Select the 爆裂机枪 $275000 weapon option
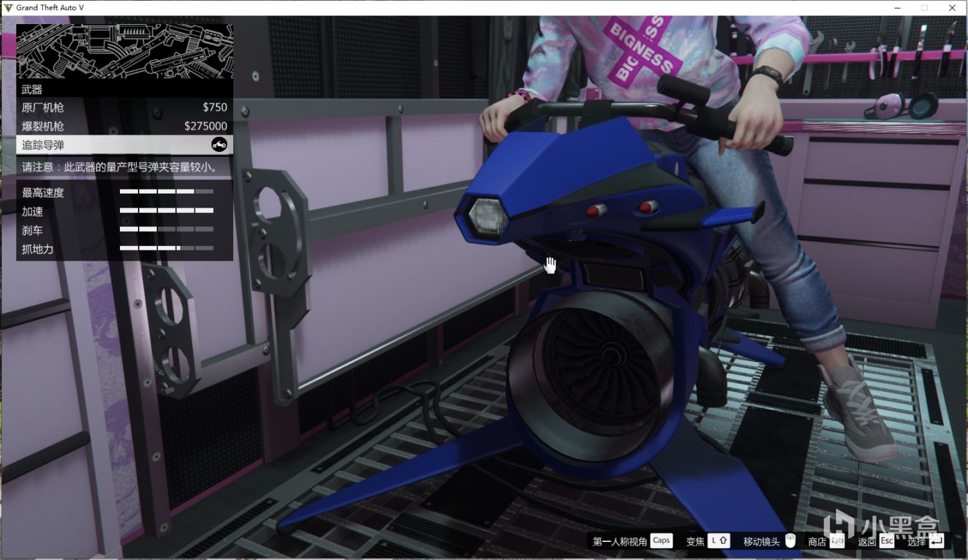This screenshot has height=560, width=968. (125, 126)
